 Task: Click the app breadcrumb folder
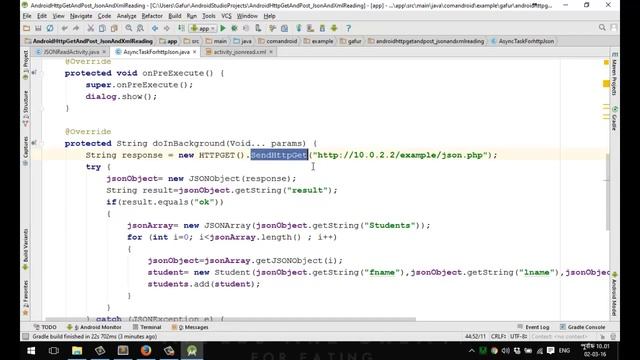pos(168,41)
